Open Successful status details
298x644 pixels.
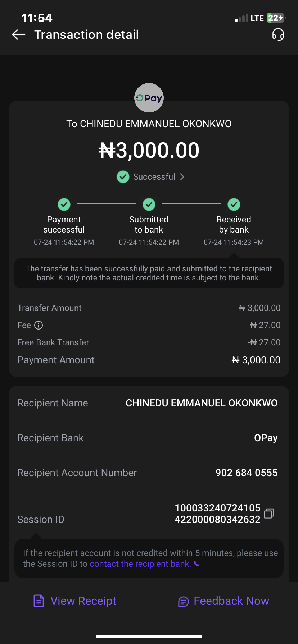(x=154, y=177)
